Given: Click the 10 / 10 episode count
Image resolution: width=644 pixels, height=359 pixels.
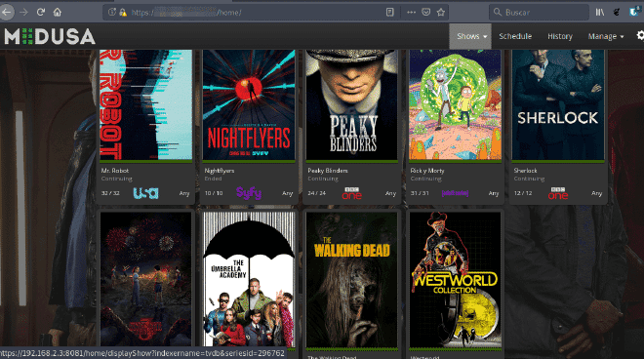Looking at the screenshot, I should (214, 193).
